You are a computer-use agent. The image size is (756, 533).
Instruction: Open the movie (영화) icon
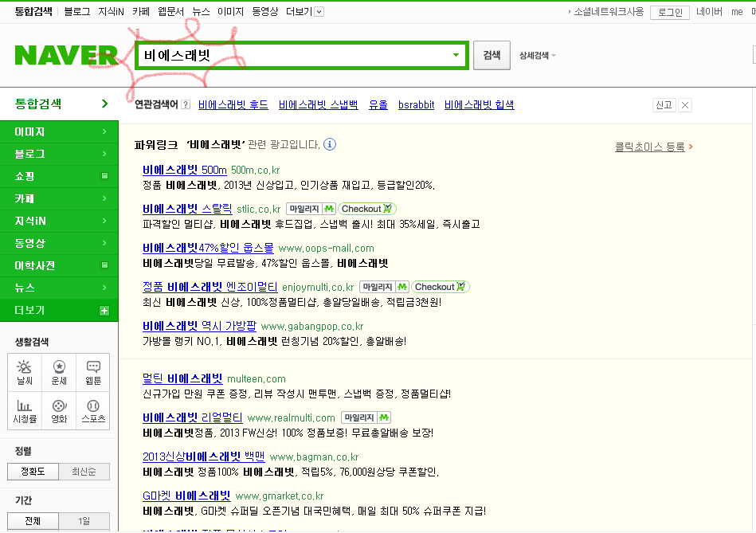[x=59, y=411]
